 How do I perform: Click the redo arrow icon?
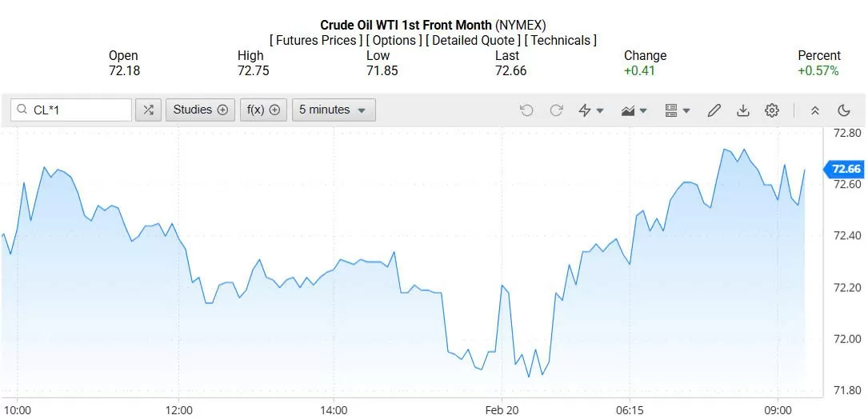point(556,110)
